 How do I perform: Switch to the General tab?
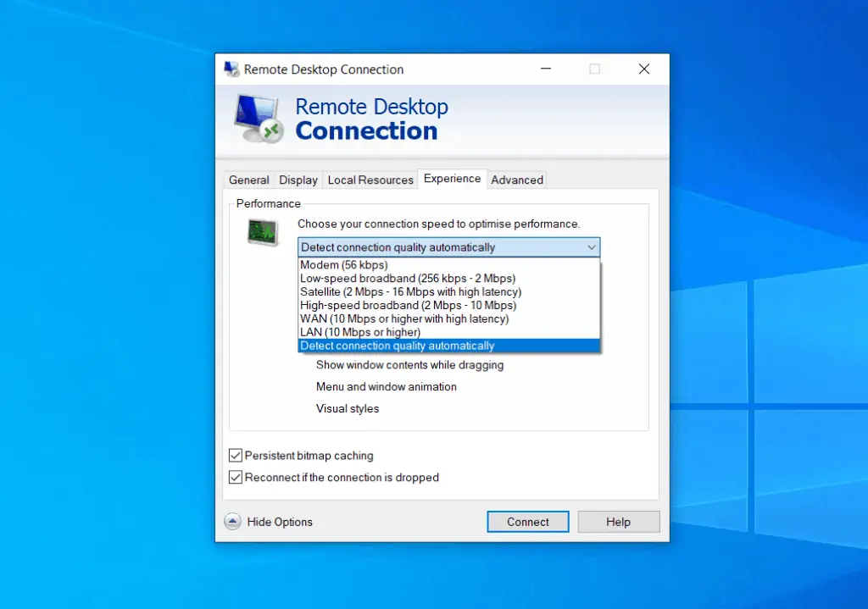248,180
